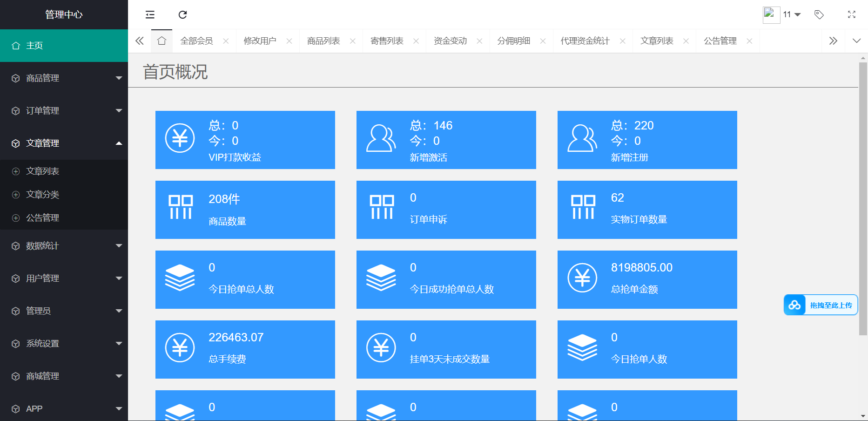The width and height of the screenshot is (868, 421).
Task: Close the 寄售列表 tab
Action: (416, 41)
